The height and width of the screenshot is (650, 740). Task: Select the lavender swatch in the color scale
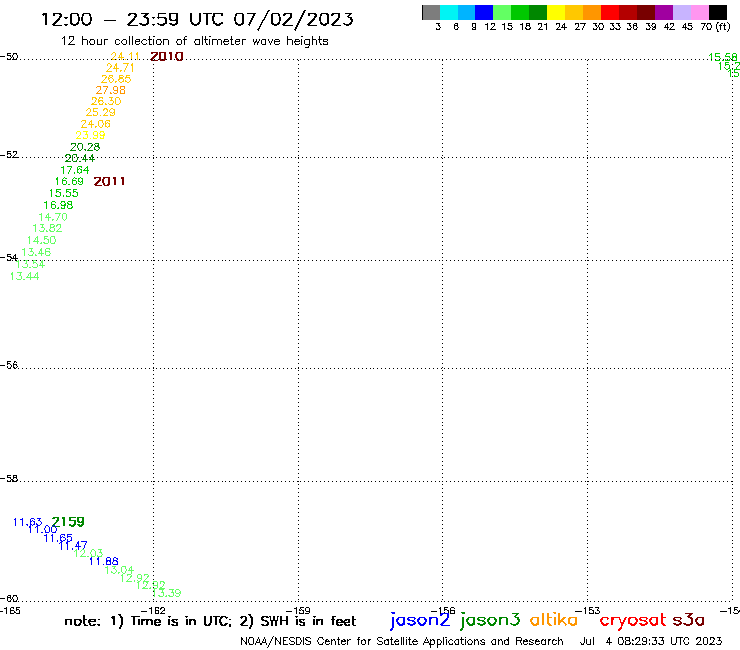(x=682, y=12)
